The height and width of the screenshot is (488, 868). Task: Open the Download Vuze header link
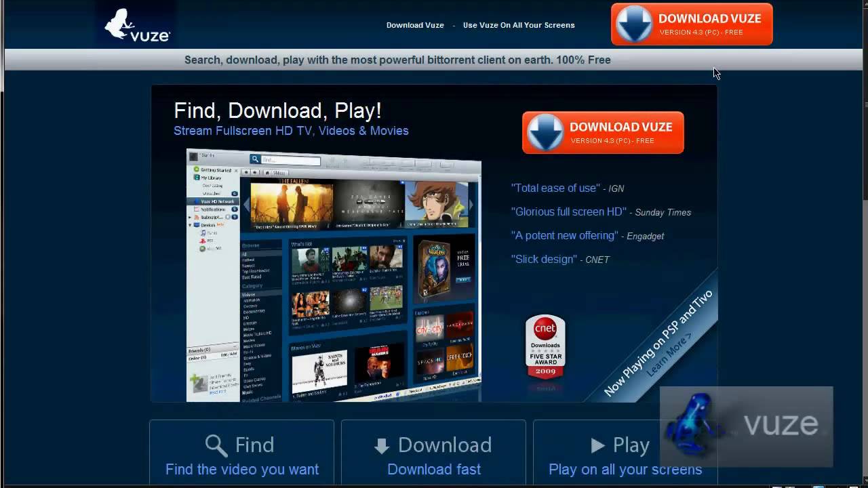415,25
